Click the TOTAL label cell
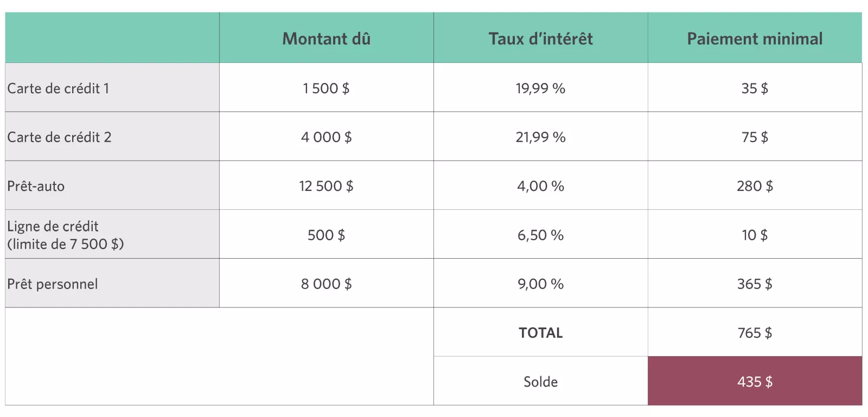Viewport: 868px width, 417px height. pyautogui.click(x=540, y=332)
